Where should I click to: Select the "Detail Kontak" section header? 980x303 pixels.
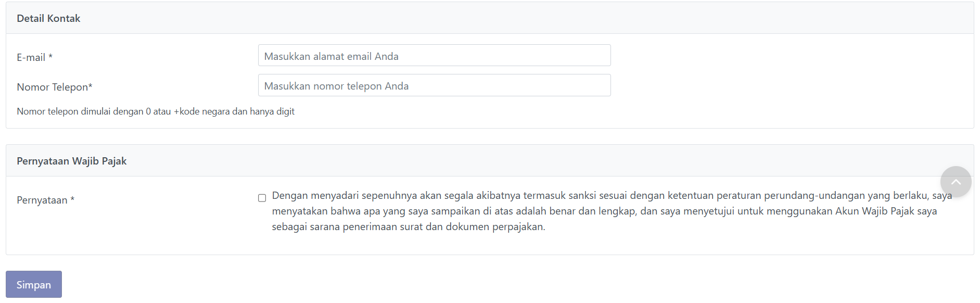(48, 18)
